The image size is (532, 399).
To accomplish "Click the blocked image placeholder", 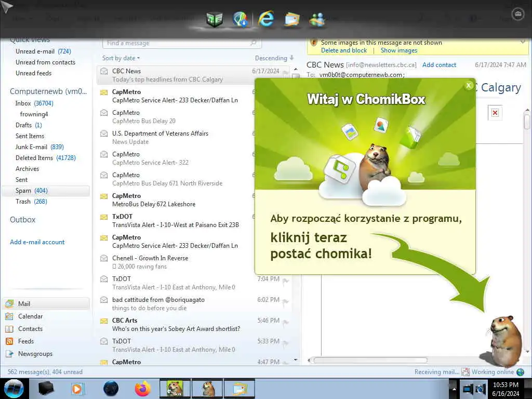I will pyautogui.click(x=495, y=113).
